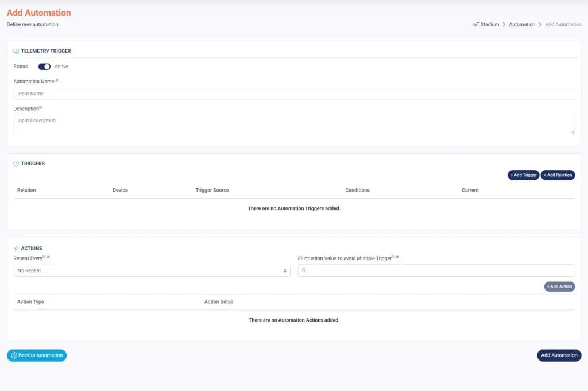Click the Telemetry Trigger section icon
588x391 pixels.
click(x=16, y=51)
